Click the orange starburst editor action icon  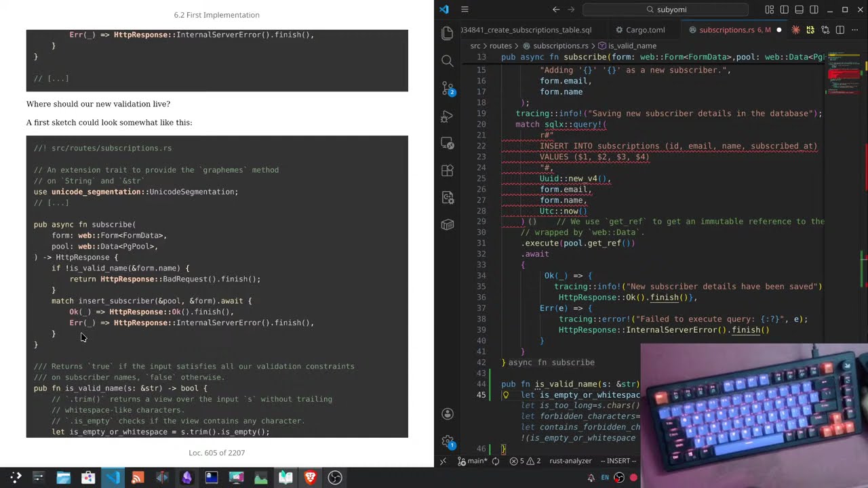(x=795, y=30)
